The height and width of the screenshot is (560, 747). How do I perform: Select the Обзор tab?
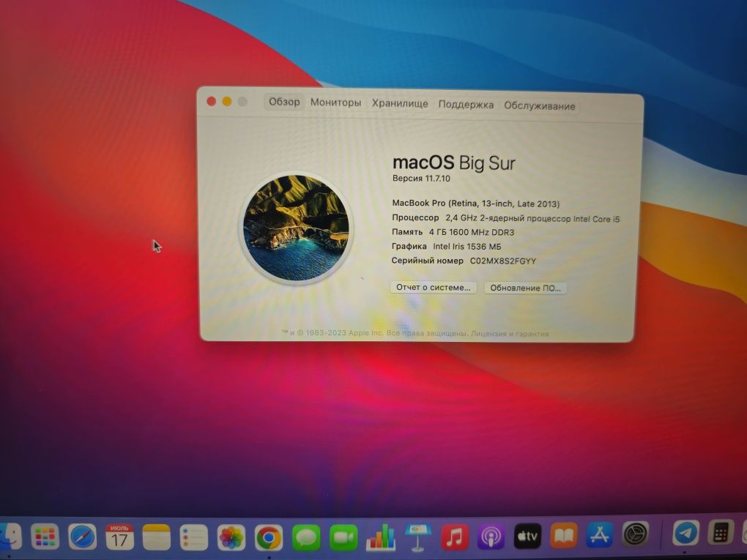(284, 102)
